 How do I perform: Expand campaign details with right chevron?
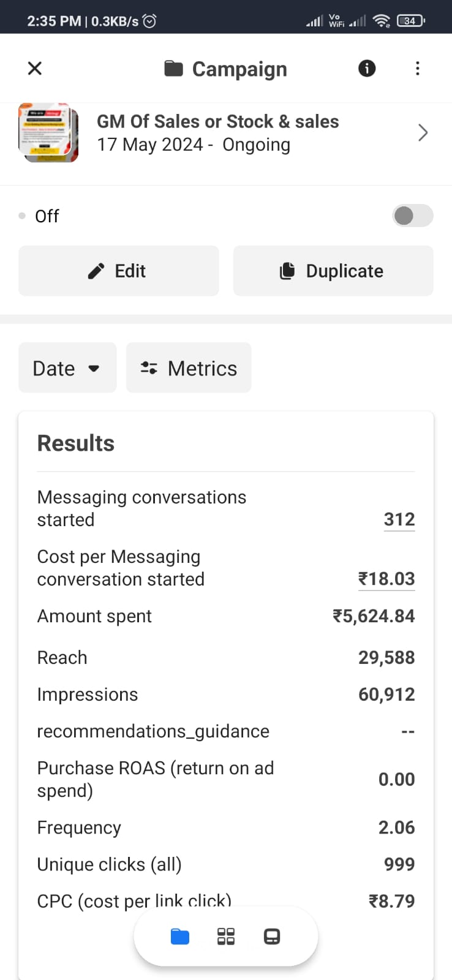tap(423, 133)
